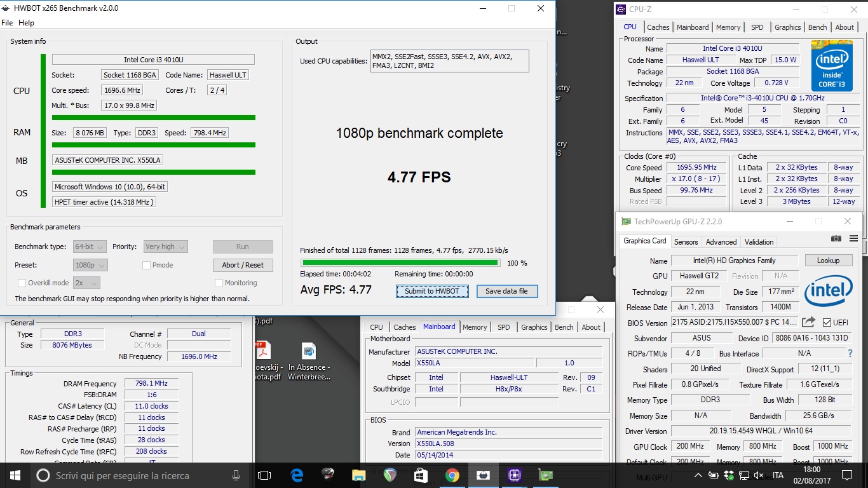Click the green shield taskbar icon

coord(390,475)
